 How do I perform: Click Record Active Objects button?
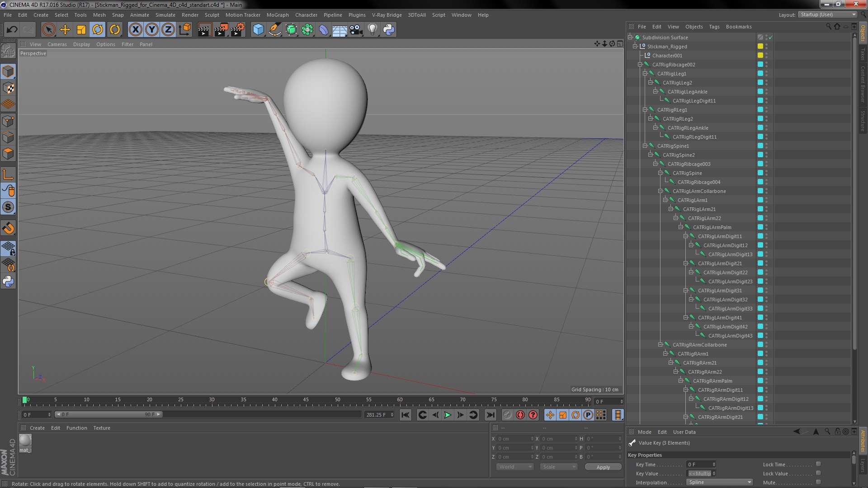(508, 415)
